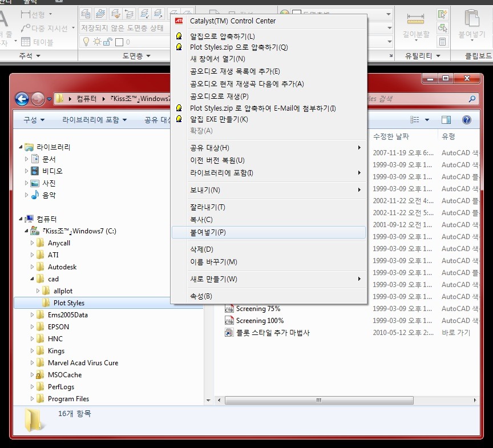Select open in new window (N)
Screen dimensions: 493x448
217,59
